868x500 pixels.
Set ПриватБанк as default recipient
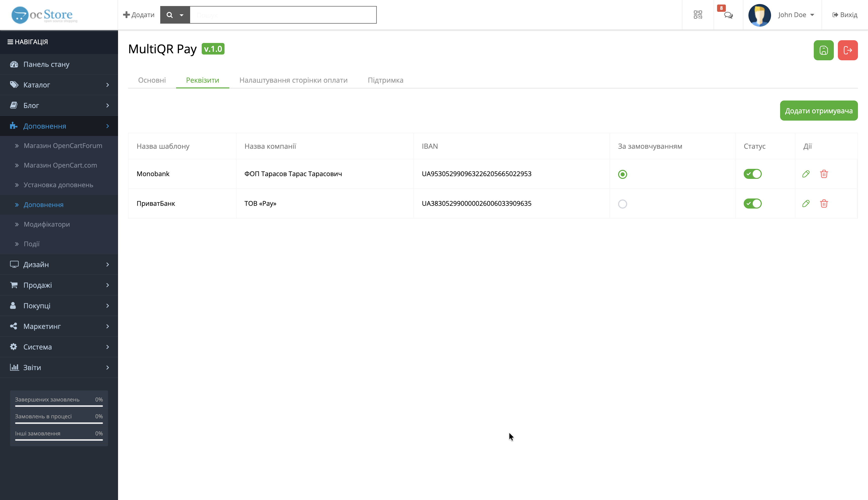click(x=623, y=204)
